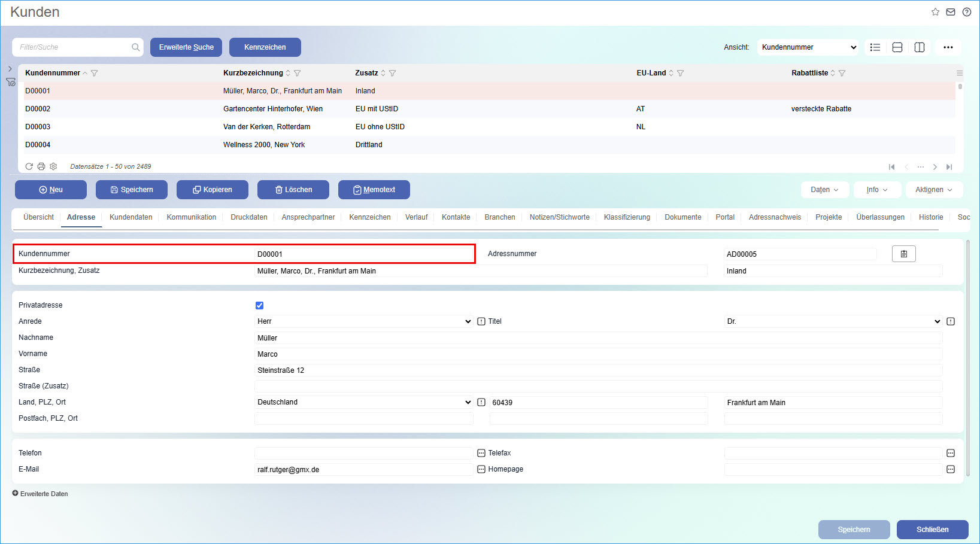Image resolution: width=980 pixels, height=544 pixels.
Task: Refresh the customer list
Action: click(29, 166)
